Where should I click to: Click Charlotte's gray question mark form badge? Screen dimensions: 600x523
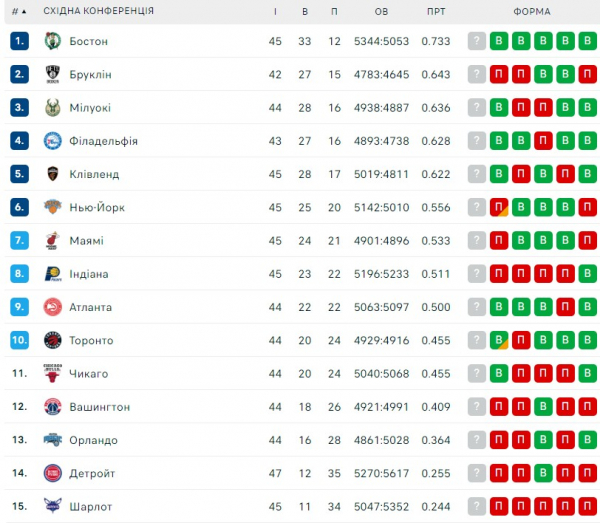coord(477,506)
